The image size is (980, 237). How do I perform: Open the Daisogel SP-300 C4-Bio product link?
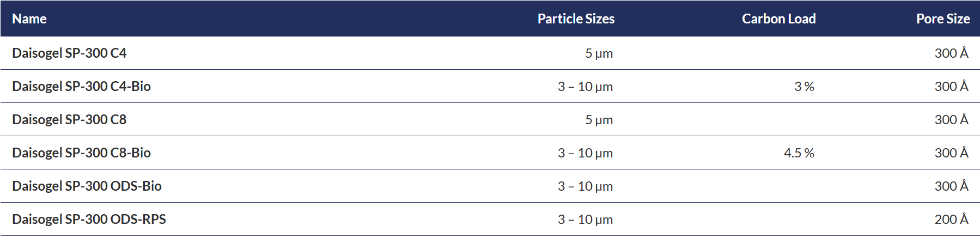tap(81, 86)
